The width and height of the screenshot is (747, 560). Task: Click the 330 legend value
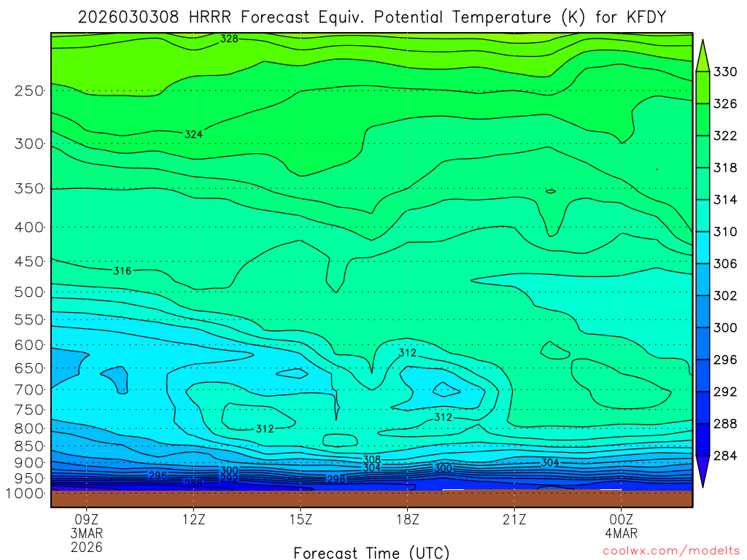pyautogui.click(x=725, y=72)
